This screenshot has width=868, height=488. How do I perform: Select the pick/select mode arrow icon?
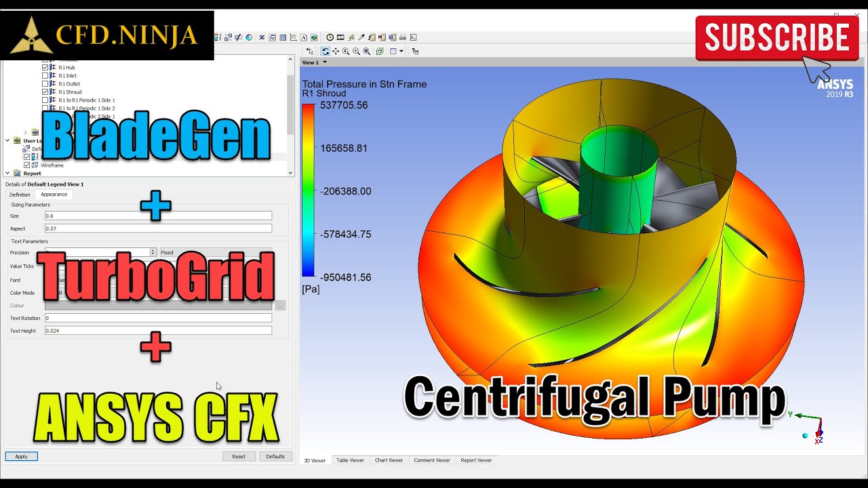coord(310,52)
